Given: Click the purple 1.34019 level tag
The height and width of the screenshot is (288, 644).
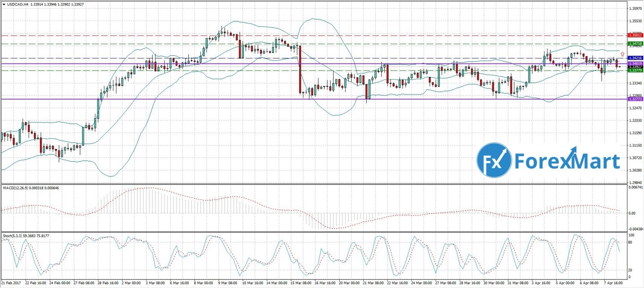Looking at the screenshot, I should click(x=635, y=64).
